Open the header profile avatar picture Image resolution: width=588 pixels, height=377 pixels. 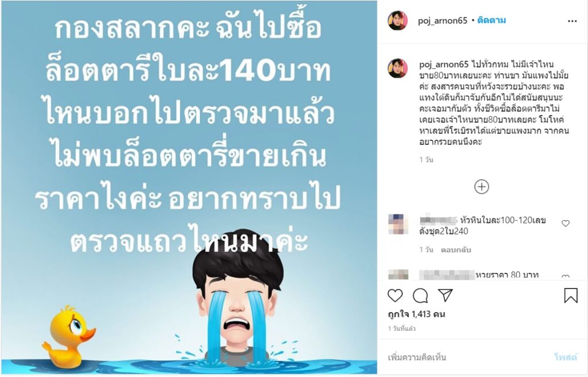397,20
